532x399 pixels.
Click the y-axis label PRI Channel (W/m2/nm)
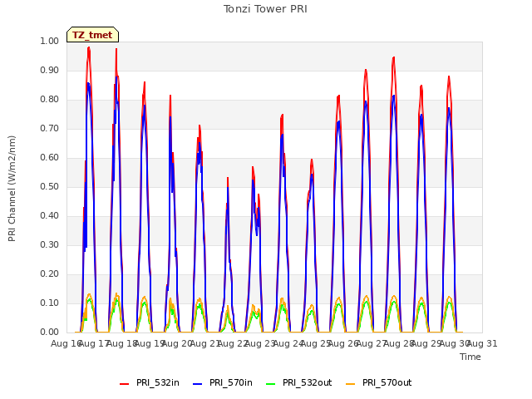(12, 189)
